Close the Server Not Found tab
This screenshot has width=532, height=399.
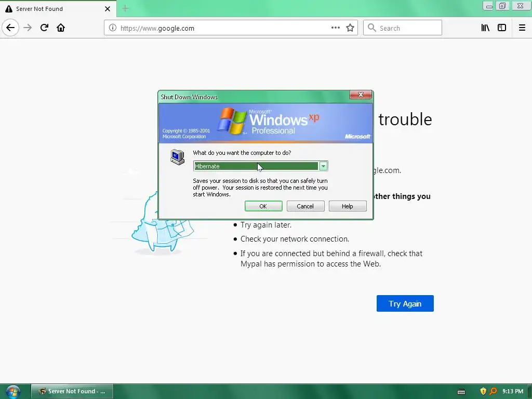[107, 9]
